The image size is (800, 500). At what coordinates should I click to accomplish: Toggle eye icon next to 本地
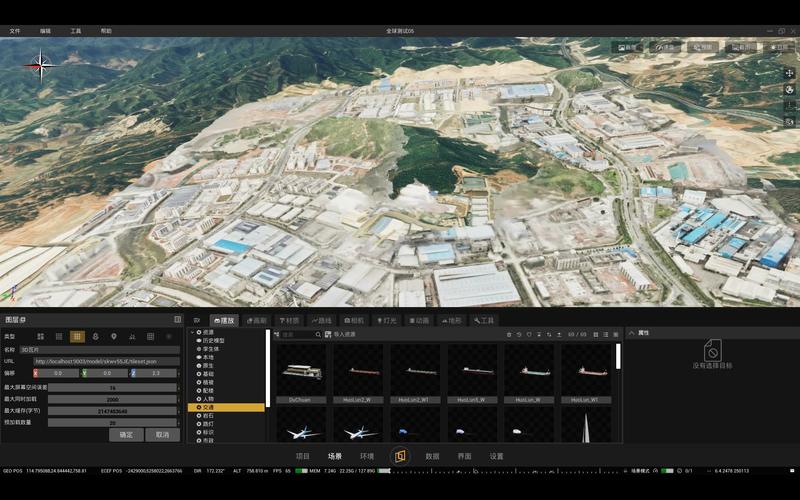pyautogui.click(x=199, y=357)
